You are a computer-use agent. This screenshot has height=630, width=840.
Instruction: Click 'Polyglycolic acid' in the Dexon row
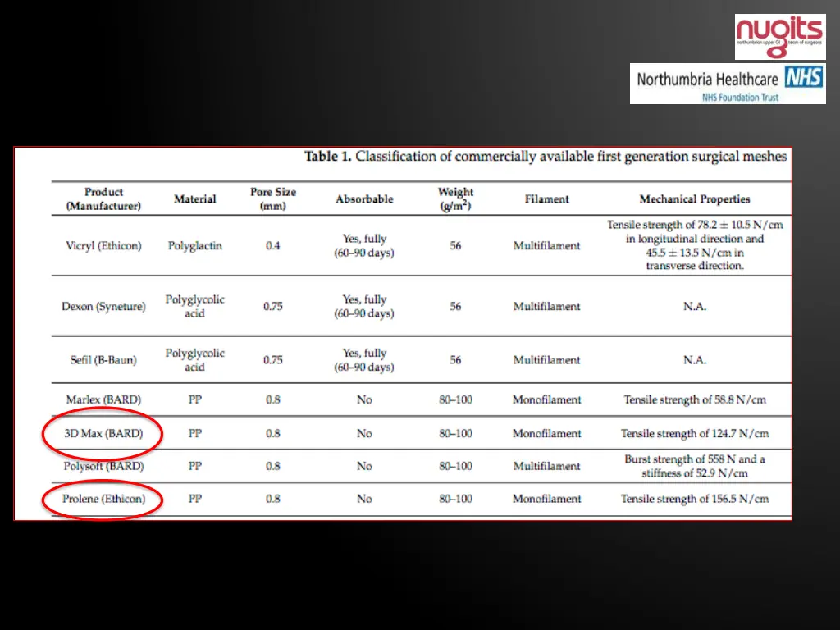(195, 306)
